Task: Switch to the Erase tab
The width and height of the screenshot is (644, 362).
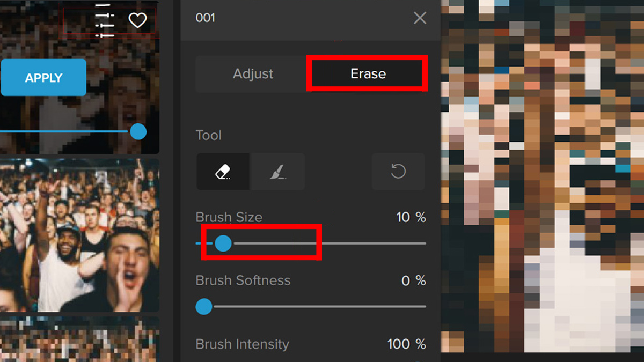Action: 368,74
